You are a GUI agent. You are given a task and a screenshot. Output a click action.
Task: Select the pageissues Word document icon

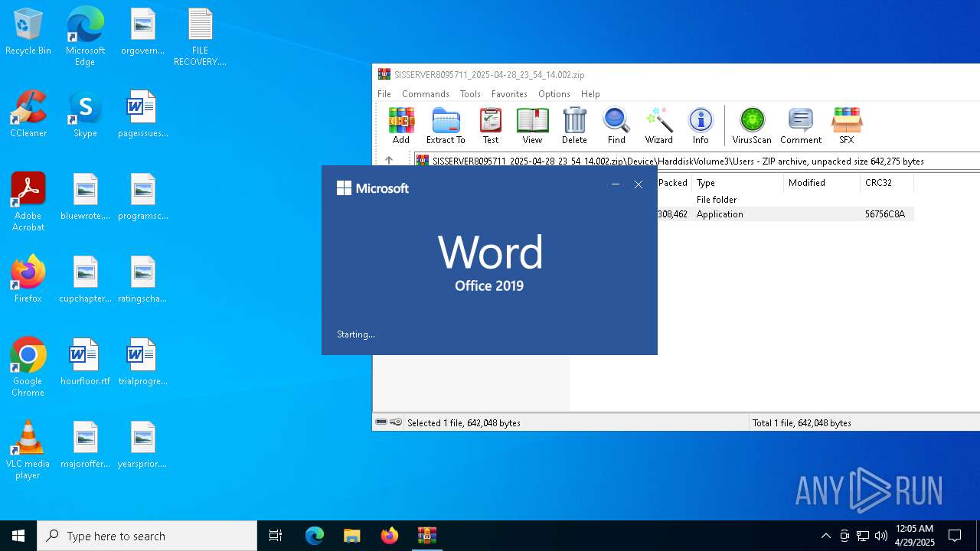[x=142, y=115]
